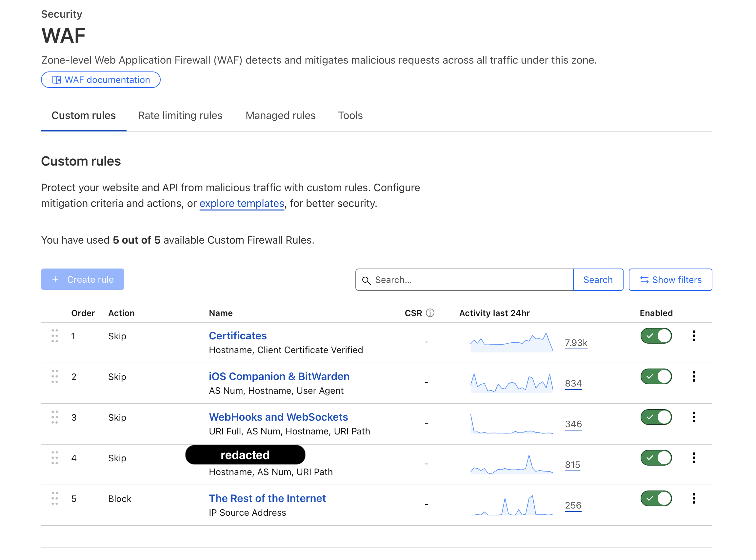Open actions menu for the redacted rule
The image size is (756, 560).
pos(694,458)
